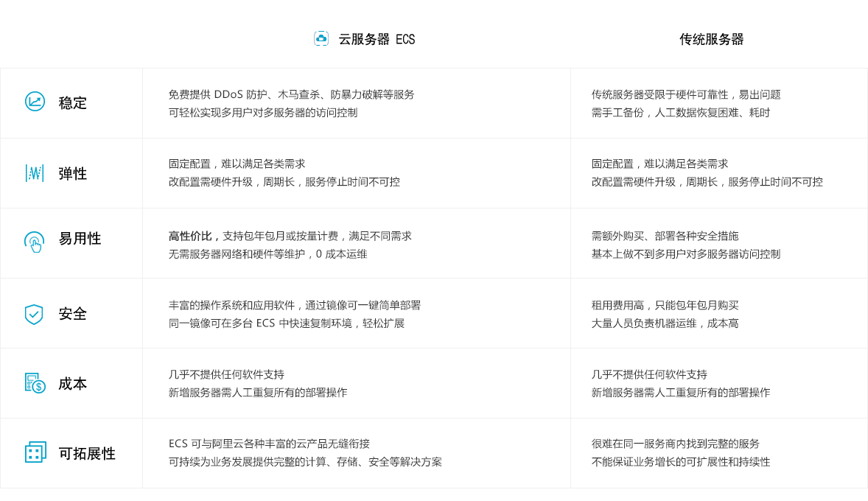Click the 成本 dollar sign icon
The width and height of the screenshot is (868, 501).
tap(35, 383)
